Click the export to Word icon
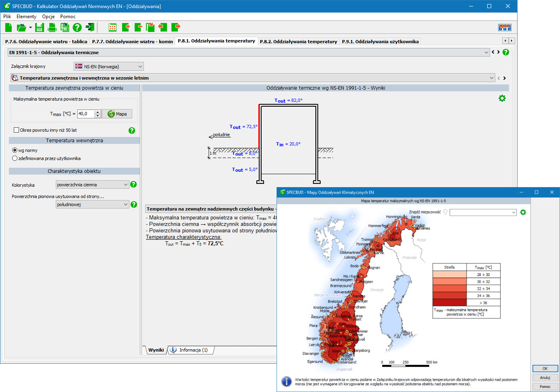 coord(65,27)
